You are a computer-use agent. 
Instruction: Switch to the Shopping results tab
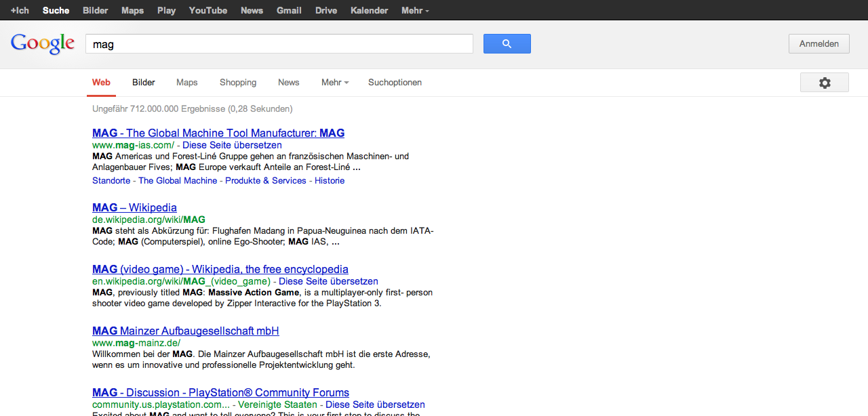coord(238,83)
